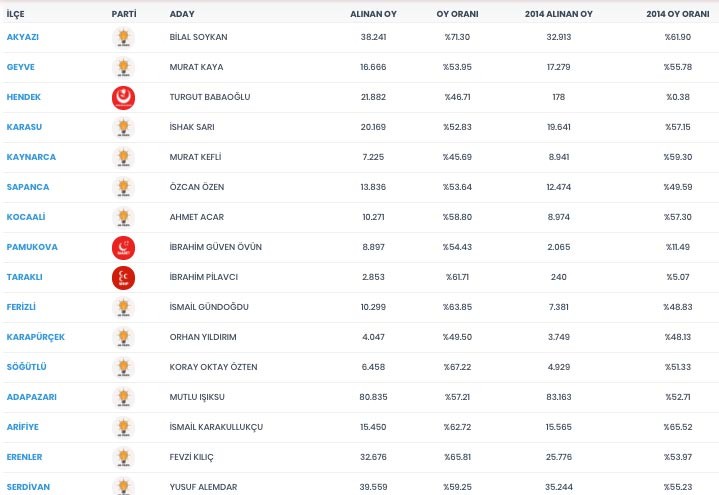Image resolution: width=719 pixels, height=495 pixels.
Task: Open the Kocaali district link
Action: point(27,217)
